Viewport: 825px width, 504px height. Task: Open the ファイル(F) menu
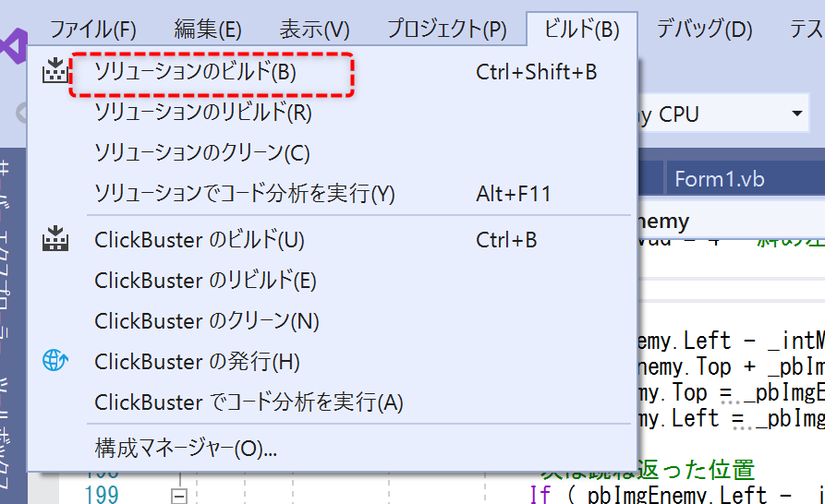click(x=93, y=29)
